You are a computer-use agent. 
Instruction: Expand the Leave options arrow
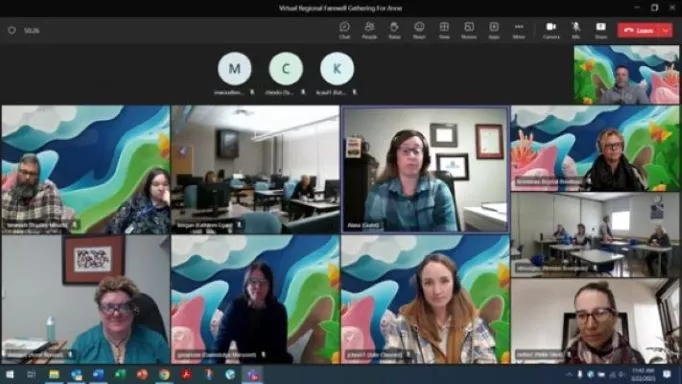(x=666, y=30)
